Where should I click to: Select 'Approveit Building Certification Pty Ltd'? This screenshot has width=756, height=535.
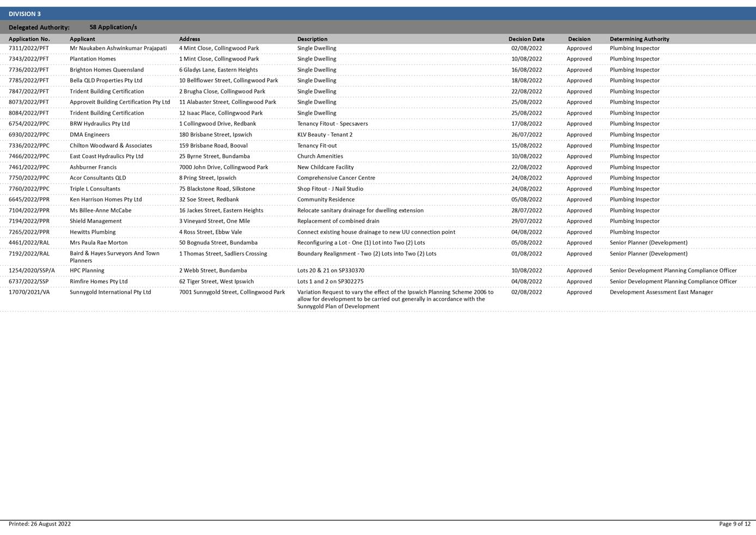coord(120,102)
